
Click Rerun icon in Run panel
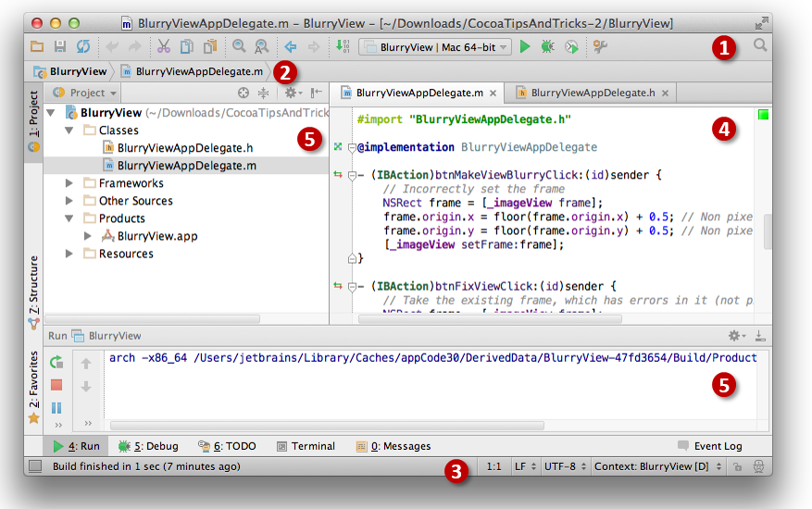pyautogui.click(x=57, y=363)
